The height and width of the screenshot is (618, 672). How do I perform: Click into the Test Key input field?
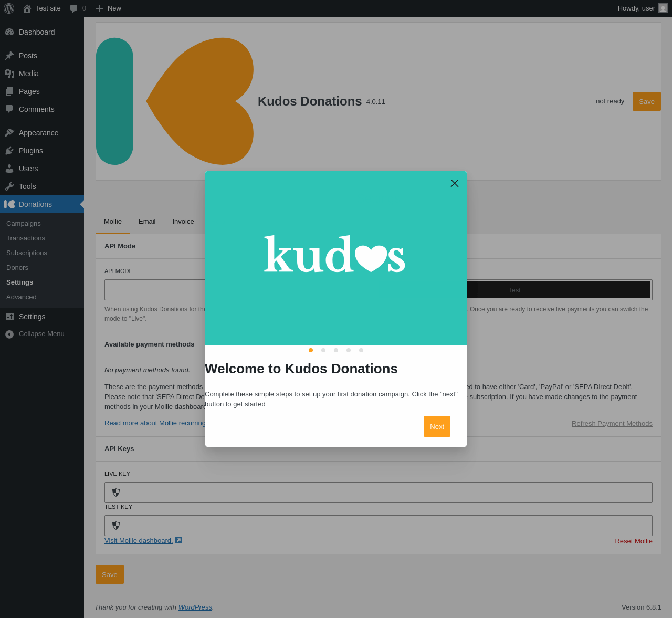tap(379, 526)
